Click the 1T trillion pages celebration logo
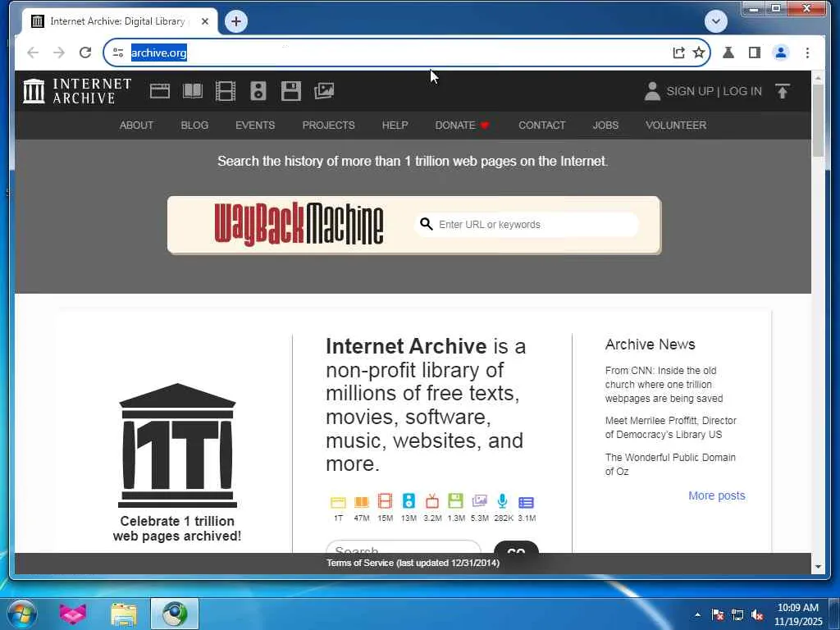840x630 pixels. [177, 445]
